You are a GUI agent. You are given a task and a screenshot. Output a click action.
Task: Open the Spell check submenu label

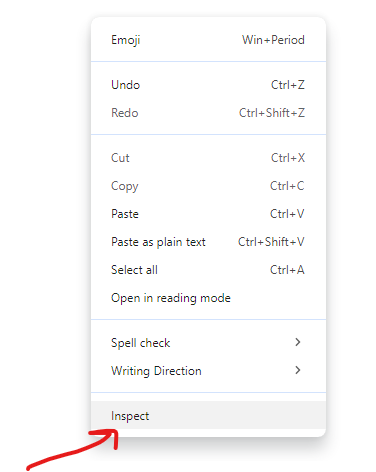(x=141, y=343)
